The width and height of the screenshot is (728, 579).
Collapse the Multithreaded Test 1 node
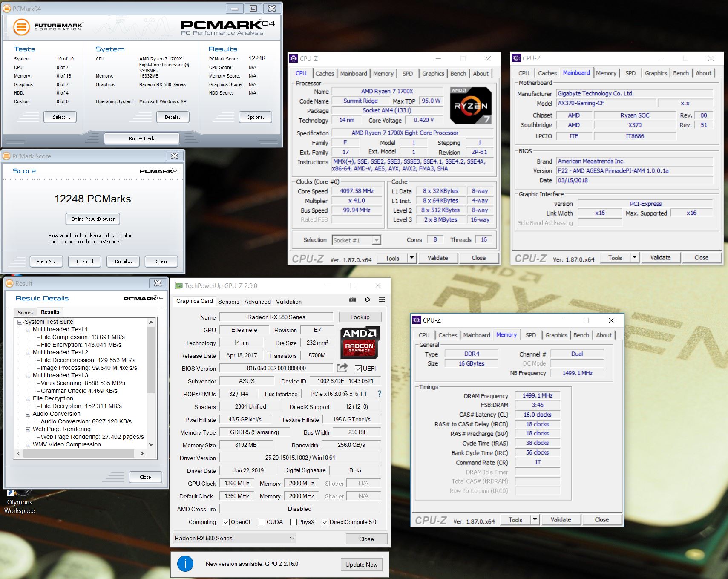click(28, 330)
